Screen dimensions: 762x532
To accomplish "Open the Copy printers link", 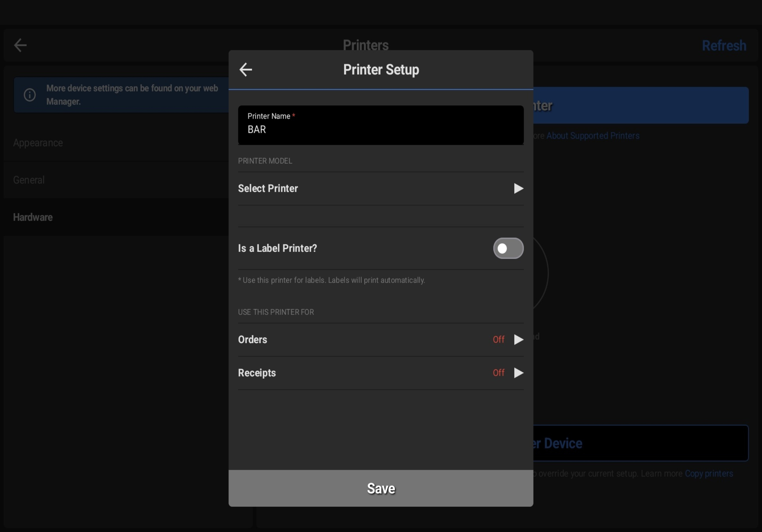I will [709, 474].
